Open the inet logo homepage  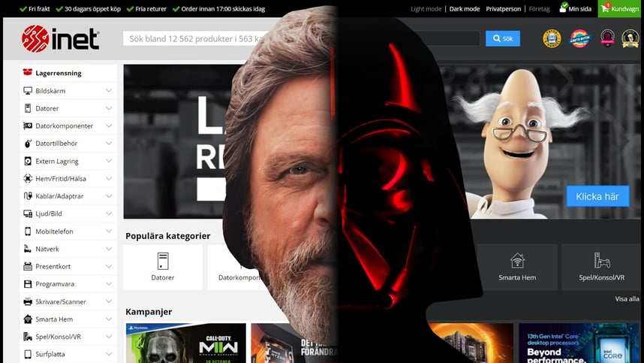[x=60, y=38]
